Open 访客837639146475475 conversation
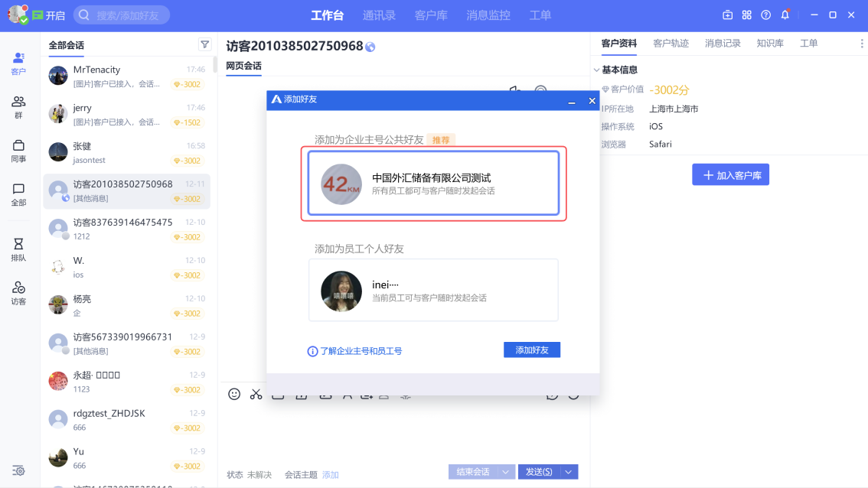The height and width of the screenshot is (488, 868). [x=127, y=229]
